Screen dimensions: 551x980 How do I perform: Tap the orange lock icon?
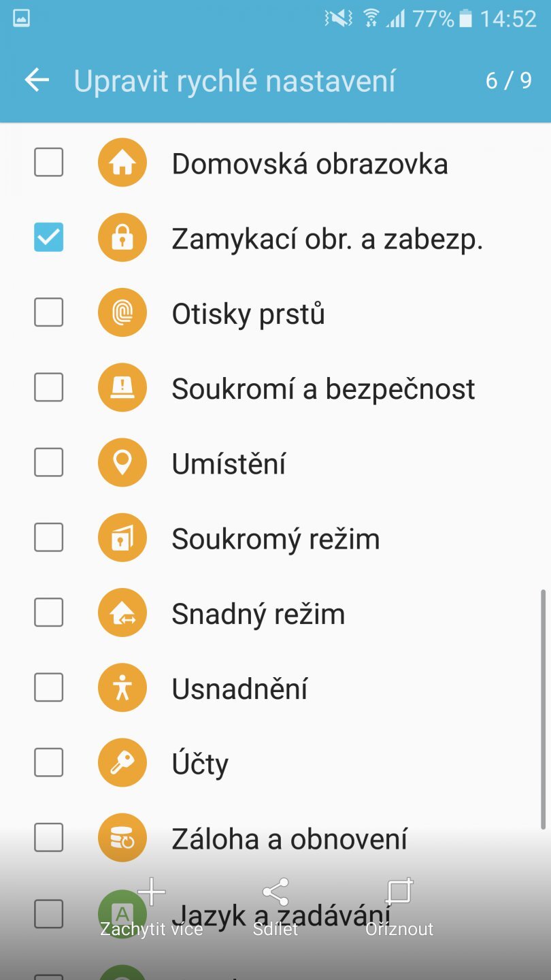pyautogui.click(x=122, y=238)
